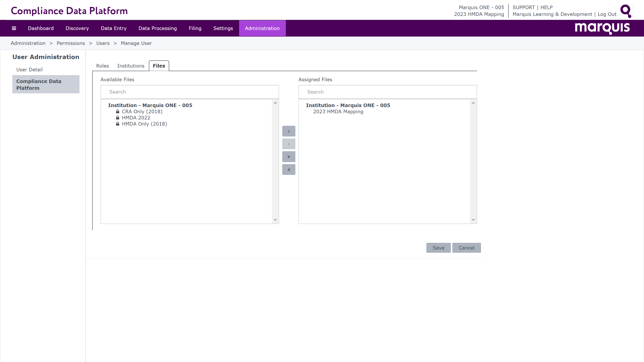Click the Assigned Files search field
The height and width of the screenshot is (362, 644).
click(x=388, y=92)
